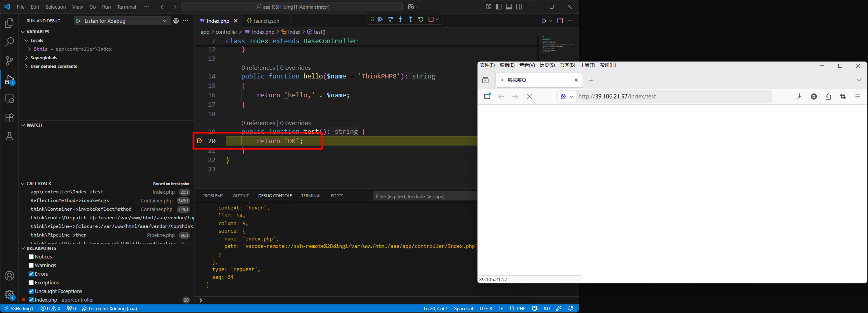Open browser downloads icon
Screen dimensions: 868x313
coord(800,96)
